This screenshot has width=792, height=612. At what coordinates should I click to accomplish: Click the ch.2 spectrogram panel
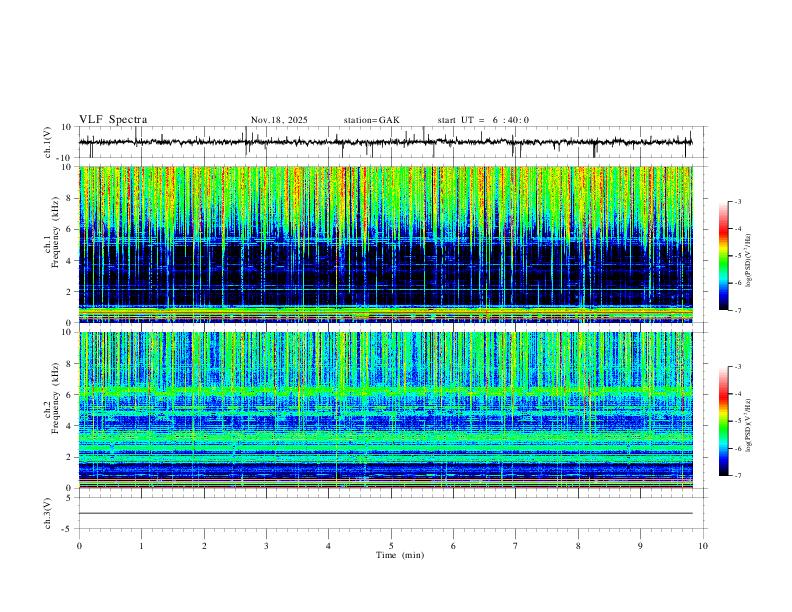coord(386,410)
